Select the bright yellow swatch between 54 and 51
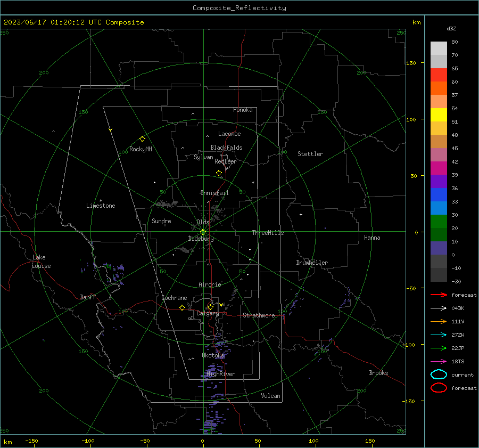479x448 pixels. tap(439, 115)
